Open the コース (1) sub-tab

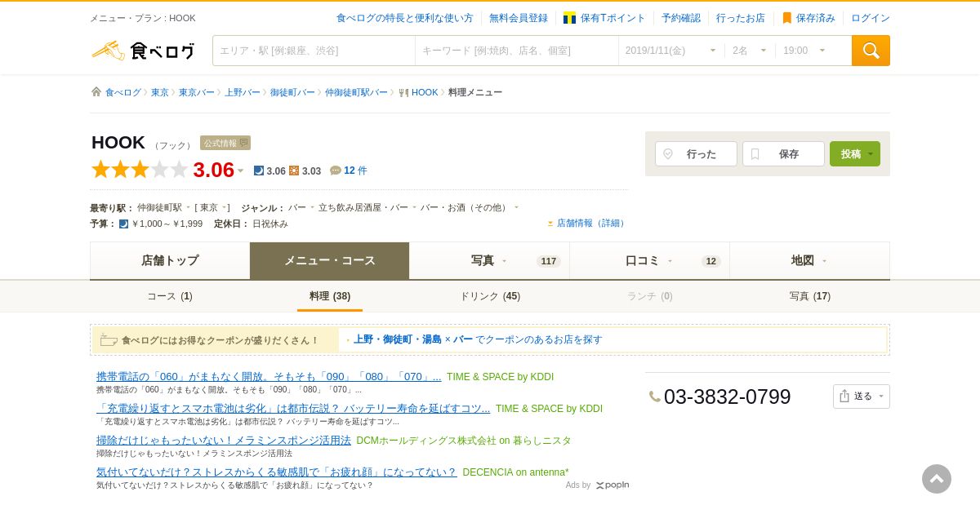point(170,296)
